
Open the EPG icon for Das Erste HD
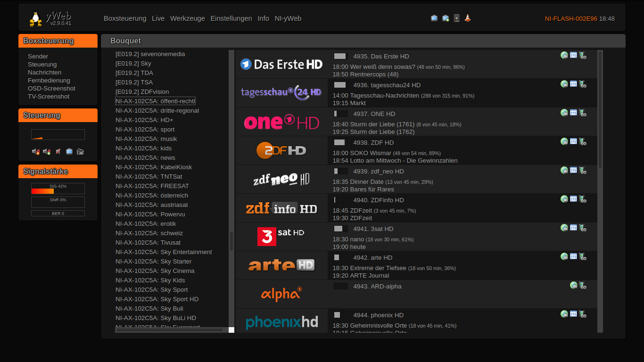(573, 55)
